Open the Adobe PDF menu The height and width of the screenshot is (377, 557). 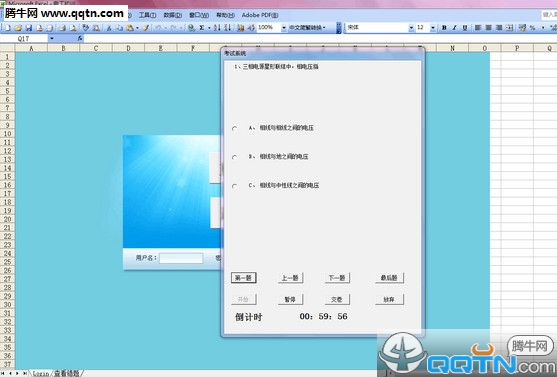(260, 15)
